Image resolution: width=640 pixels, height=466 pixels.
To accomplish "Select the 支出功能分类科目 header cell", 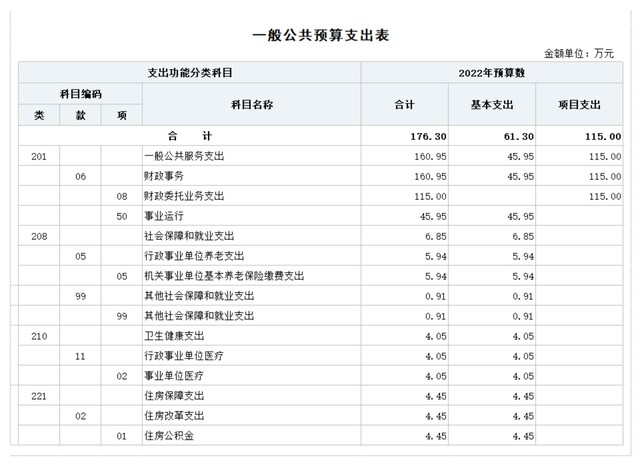I will pos(190,73).
